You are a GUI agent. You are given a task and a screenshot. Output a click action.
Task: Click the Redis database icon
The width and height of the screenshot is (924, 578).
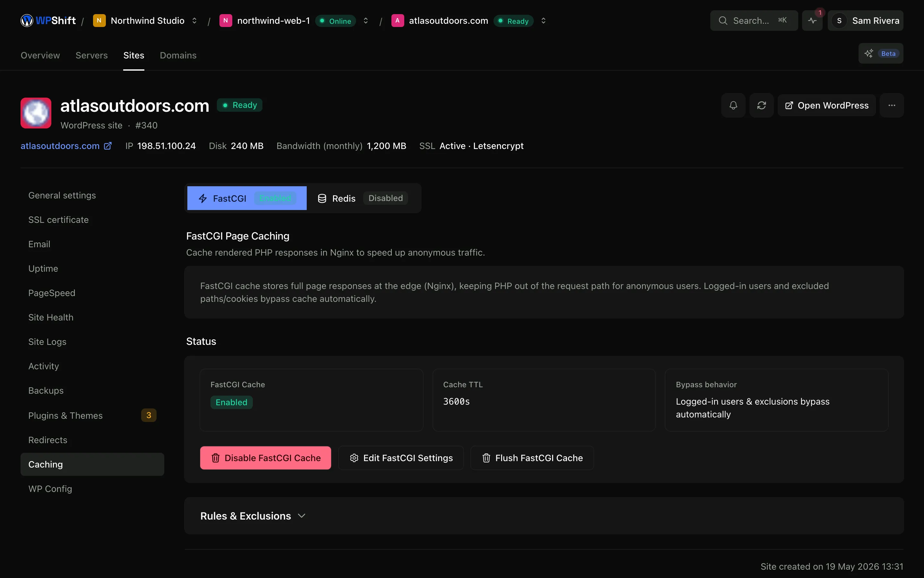click(322, 198)
